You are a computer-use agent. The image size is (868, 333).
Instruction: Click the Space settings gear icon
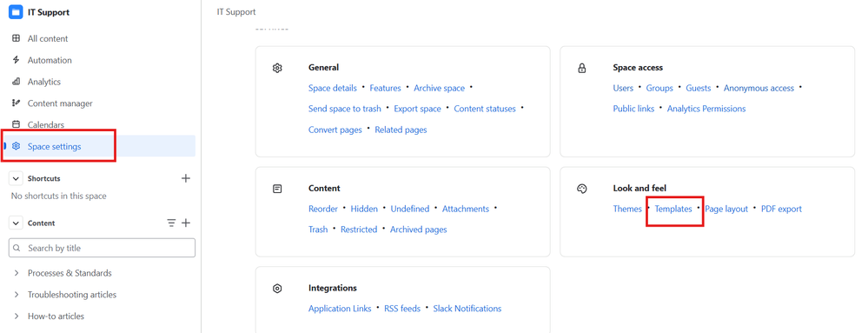[x=16, y=146]
